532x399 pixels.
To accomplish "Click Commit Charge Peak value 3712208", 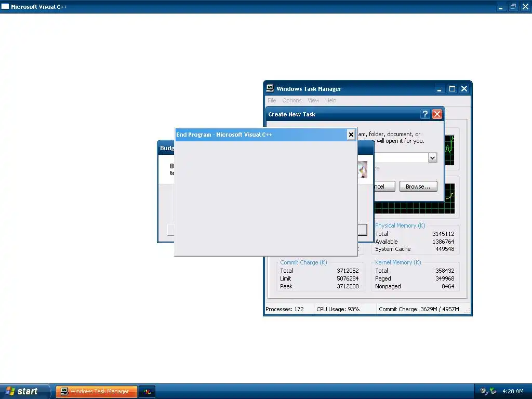I will coord(348,286).
